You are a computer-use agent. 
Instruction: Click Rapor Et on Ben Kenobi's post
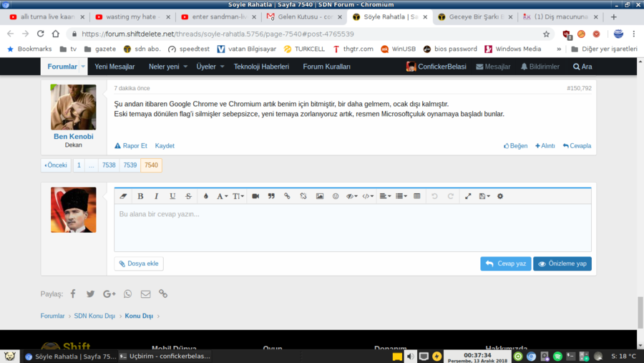(x=131, y=145)
